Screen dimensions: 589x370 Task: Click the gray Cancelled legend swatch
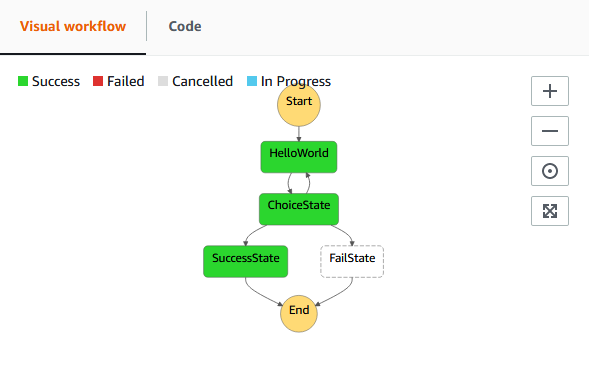(163, 81)
